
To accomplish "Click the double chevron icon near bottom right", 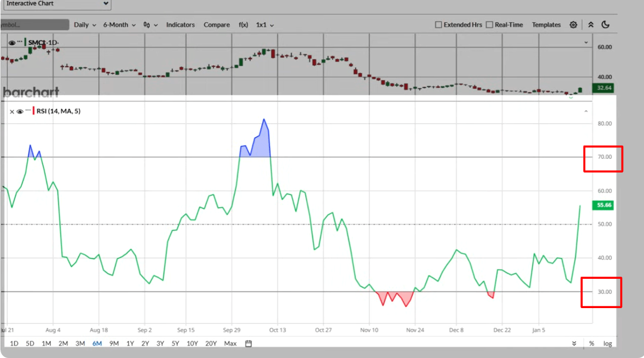I will coord(575,343).
